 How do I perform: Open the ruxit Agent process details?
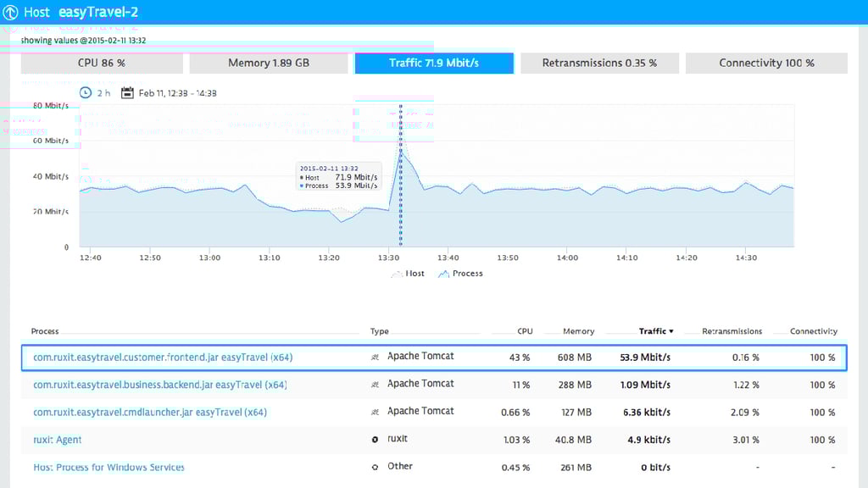[x=56, y=440]
